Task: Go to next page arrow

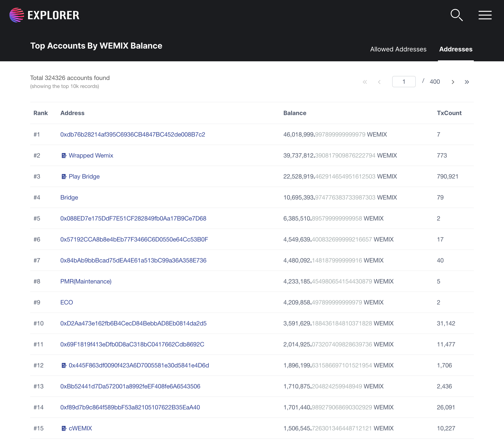Action: click(453, 82)
